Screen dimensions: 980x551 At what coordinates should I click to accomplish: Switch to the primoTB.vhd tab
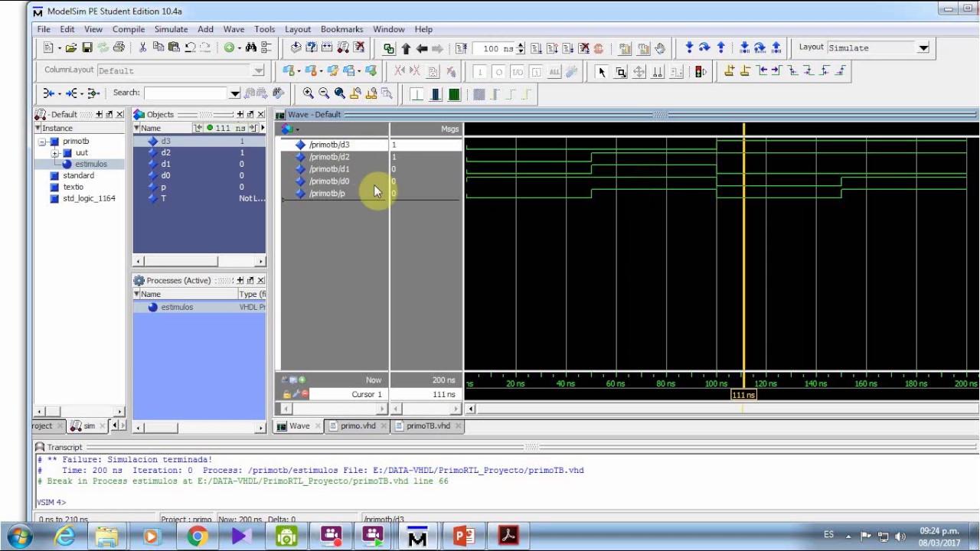point(428,426)
